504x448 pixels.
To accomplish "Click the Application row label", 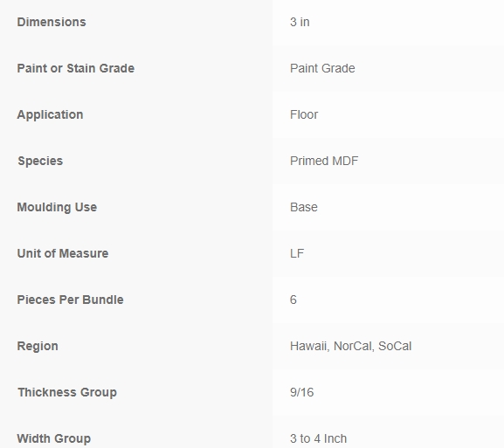I will [50, 114].
